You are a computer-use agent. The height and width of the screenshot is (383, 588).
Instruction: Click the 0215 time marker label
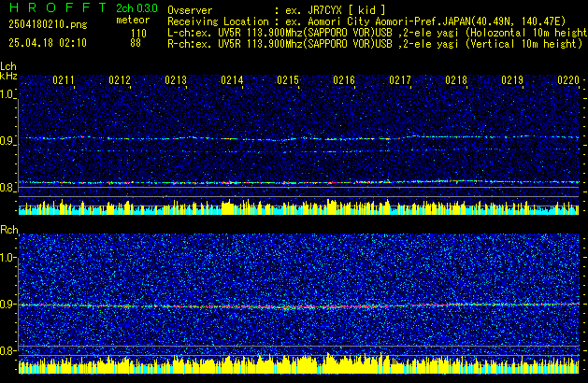pos(288,80)
